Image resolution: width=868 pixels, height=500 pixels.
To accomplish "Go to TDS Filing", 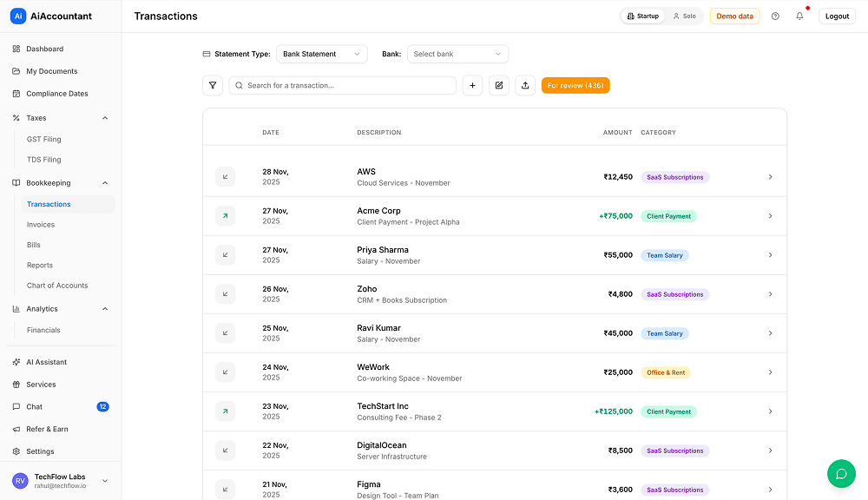I will [43, 160].
